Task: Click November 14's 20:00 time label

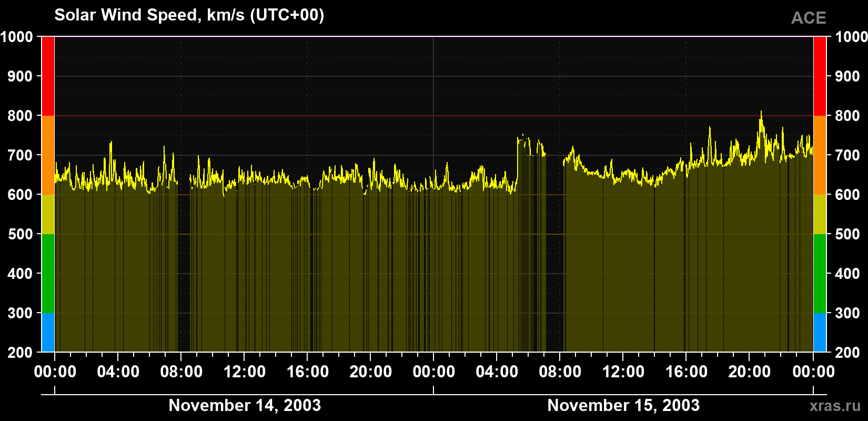Action: tap(371, 372)
